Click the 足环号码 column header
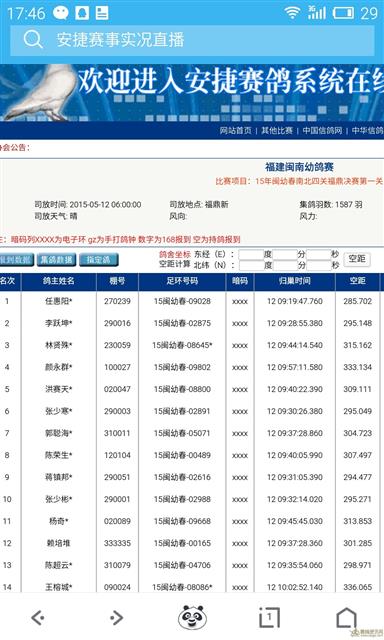 [x=182, y=281]
